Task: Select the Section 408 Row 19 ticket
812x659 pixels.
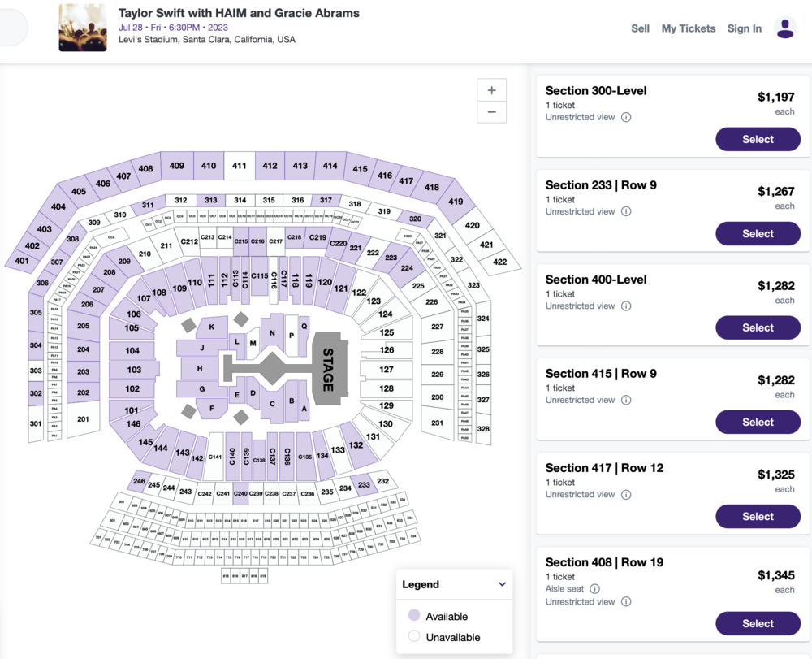Action: pos(758,623)
